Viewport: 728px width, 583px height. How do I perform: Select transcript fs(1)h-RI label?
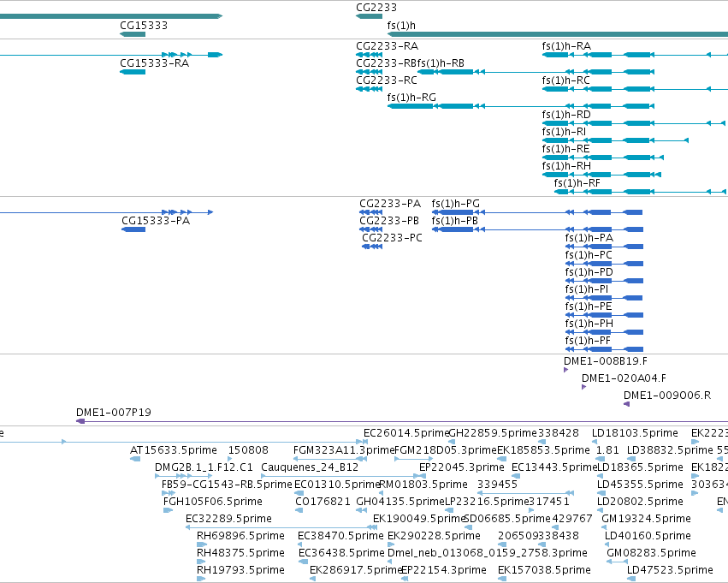pyautogui.click(x=564, y=132)
